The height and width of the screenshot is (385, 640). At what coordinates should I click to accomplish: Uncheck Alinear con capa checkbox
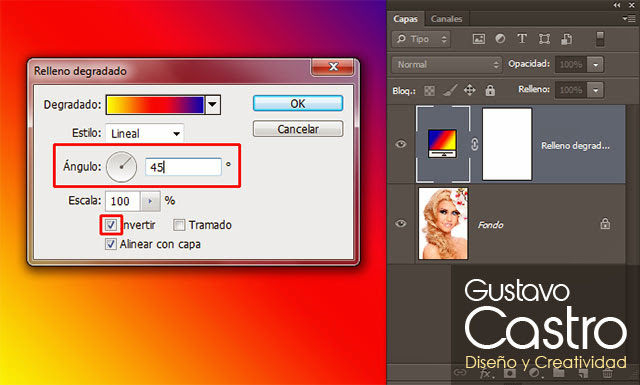coord(111,244)
